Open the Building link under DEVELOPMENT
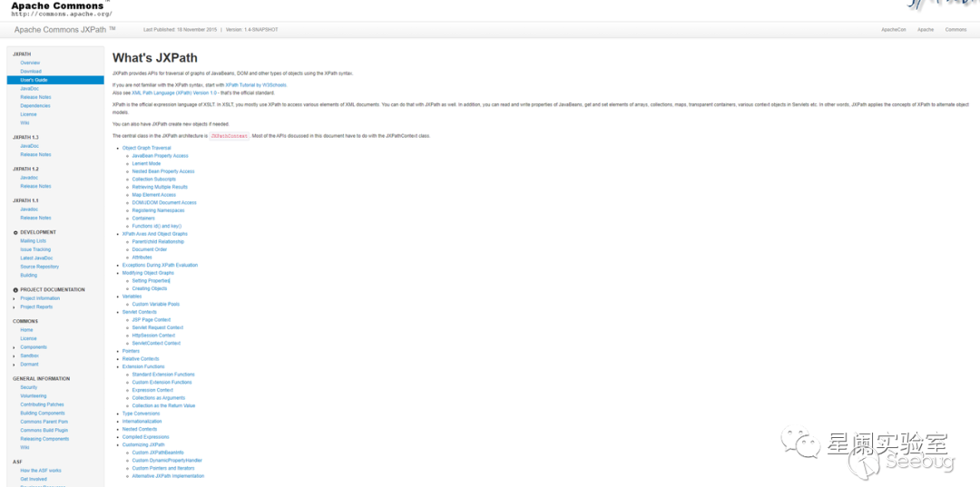 (x=29, y=276)
